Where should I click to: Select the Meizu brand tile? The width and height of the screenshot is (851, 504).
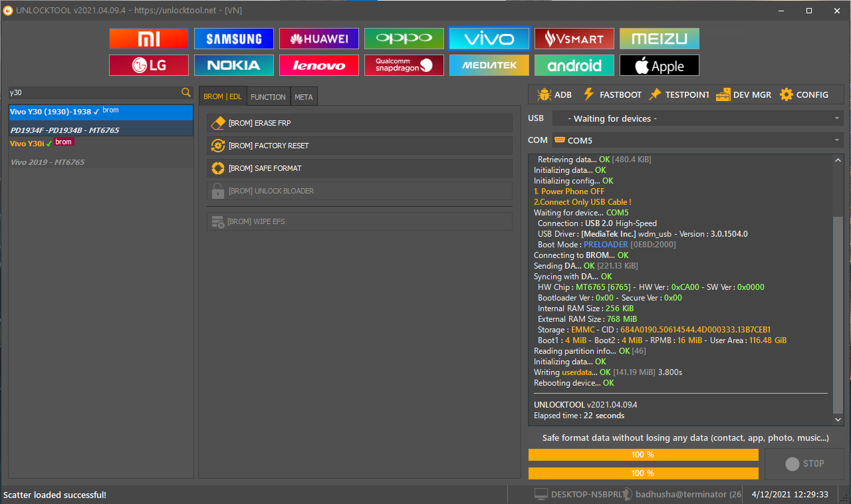660,39
